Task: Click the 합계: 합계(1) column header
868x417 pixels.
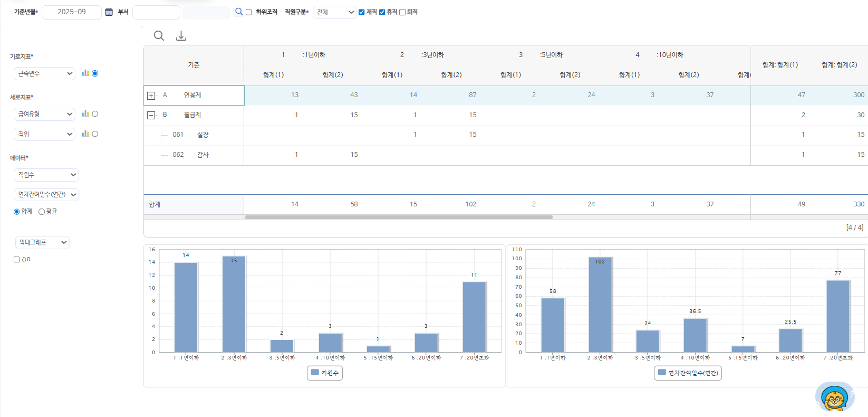Action: 780,65
